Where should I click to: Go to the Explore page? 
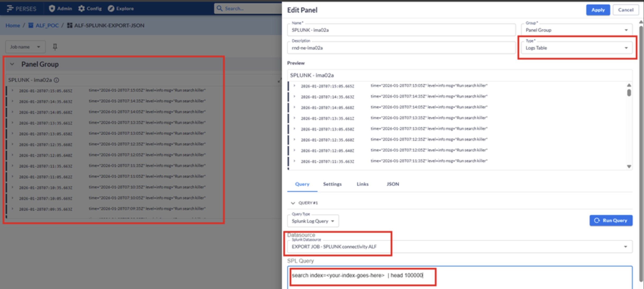click(x=121, y=9)
